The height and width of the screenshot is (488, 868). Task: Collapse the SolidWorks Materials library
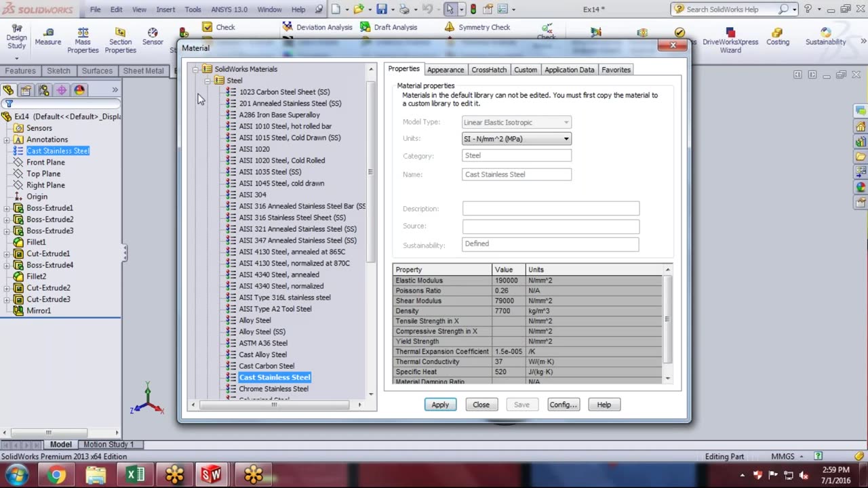[x=195, y=69]
